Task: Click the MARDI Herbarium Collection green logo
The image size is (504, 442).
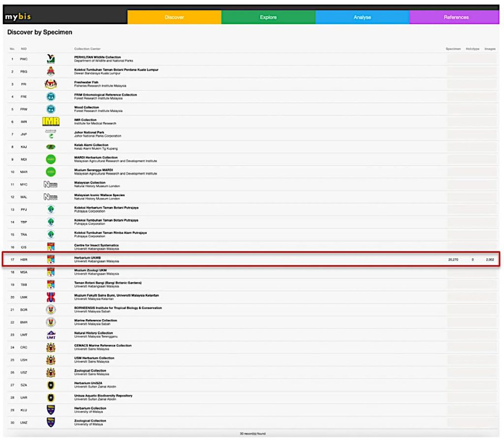Action: (x=51, y=159)
